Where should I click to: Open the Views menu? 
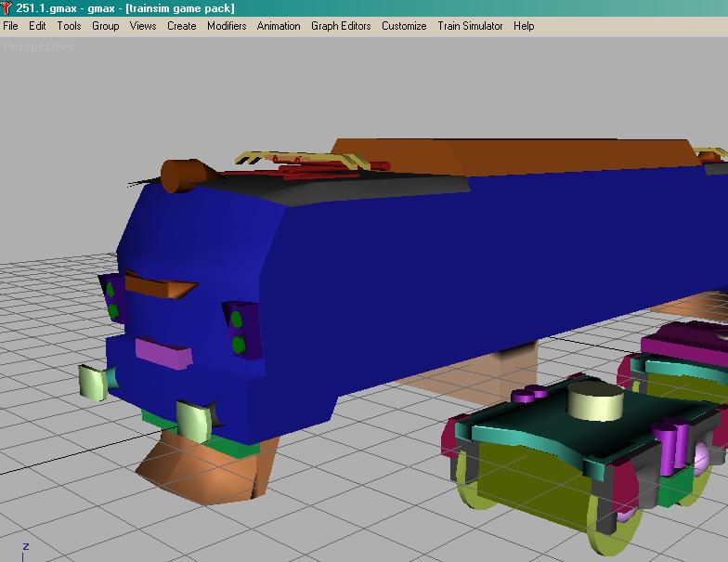[x=143, y=26]
